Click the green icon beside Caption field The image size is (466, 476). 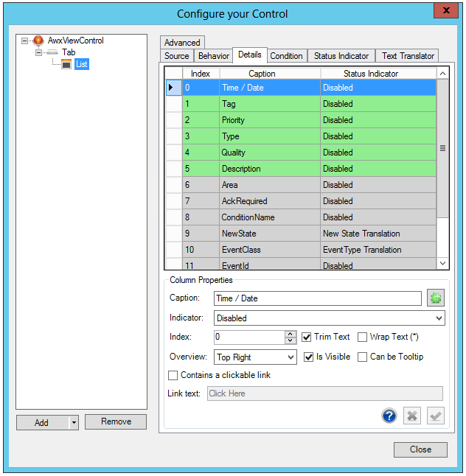[x=435, y=298]
